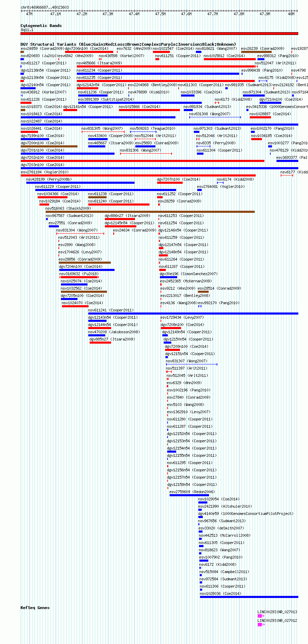
Task: Select variant esv1704626 (Levy2007)
Action: [80, 252]
